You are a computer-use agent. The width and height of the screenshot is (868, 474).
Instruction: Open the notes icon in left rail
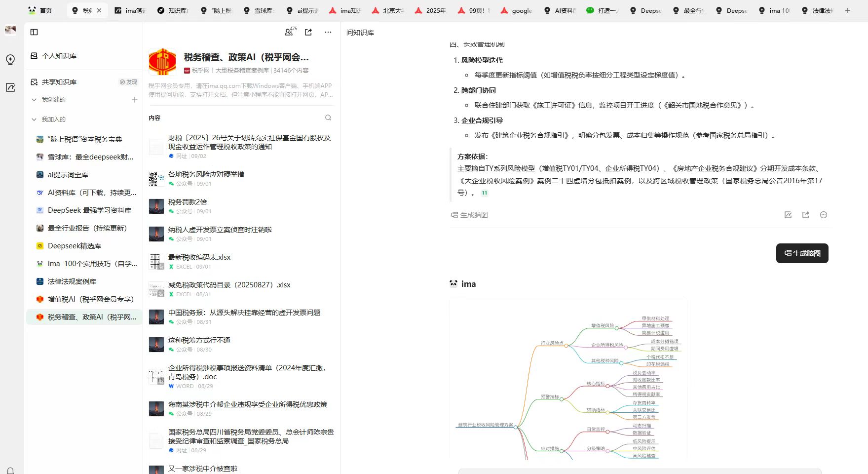click(x=10, y=87)
